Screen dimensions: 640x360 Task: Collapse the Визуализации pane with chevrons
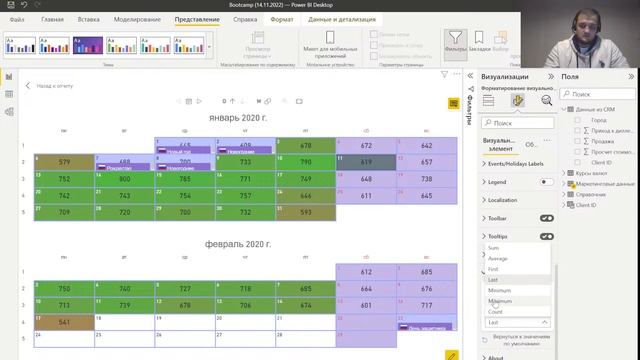click(x=551, y=76)
